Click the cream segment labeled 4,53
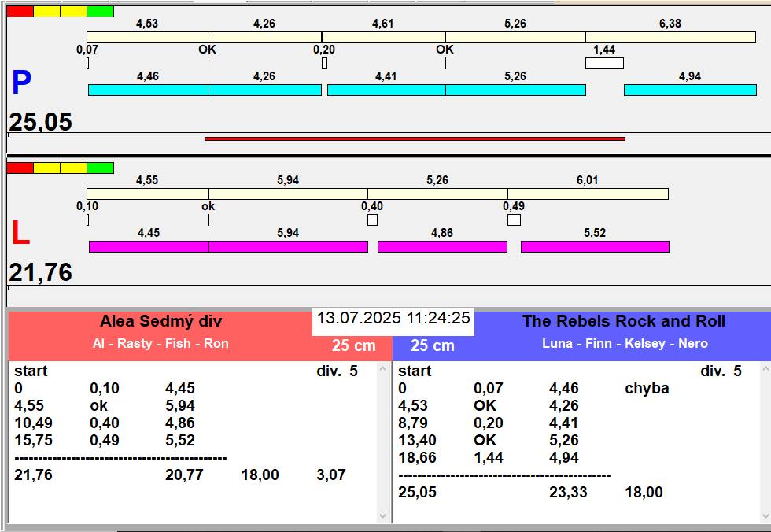The height and width of the screenshot is (532, 771). 148,37
